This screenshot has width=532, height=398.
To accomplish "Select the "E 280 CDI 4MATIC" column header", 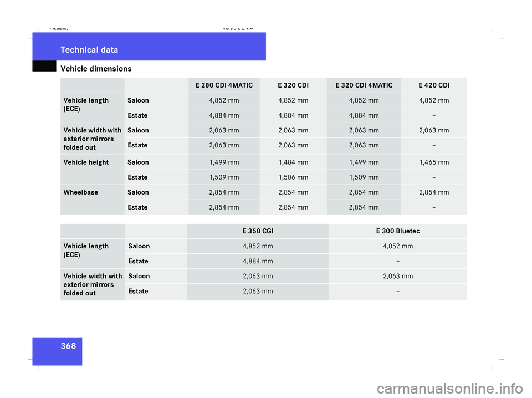I will pyautogui.click(x=224, y=85).
